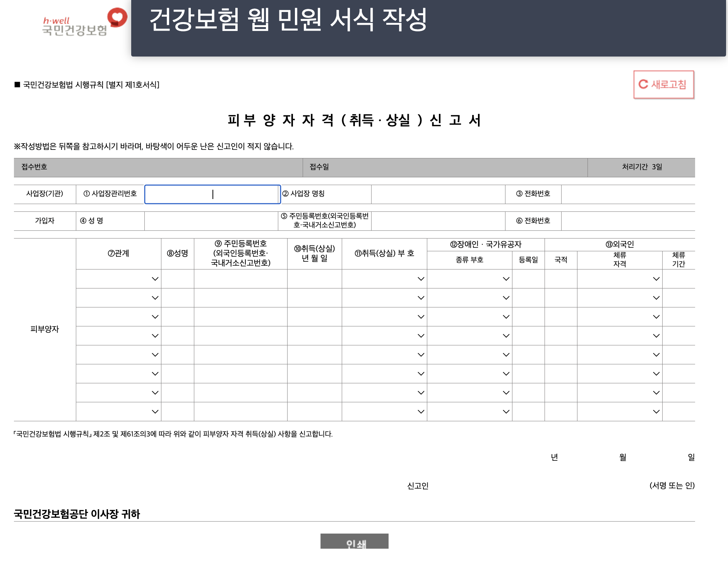Click the 사업장관리번호 input field

click(212, 194)
